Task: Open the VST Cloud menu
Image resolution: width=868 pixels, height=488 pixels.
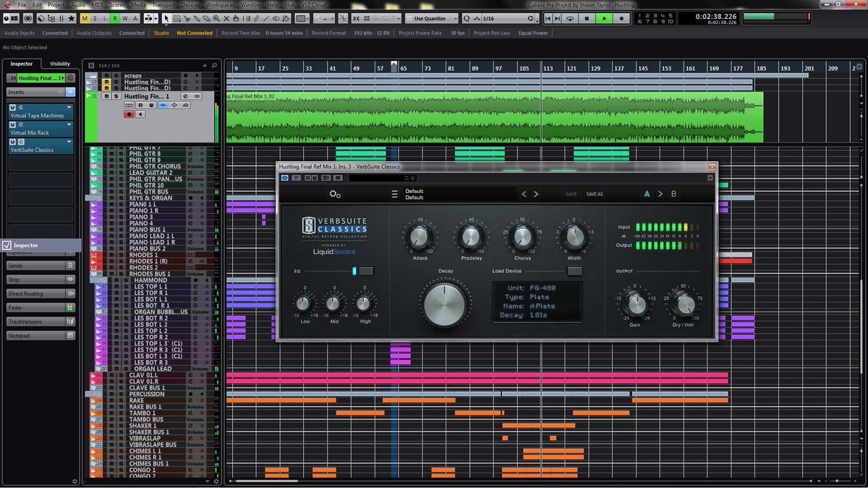Action: 315,5
